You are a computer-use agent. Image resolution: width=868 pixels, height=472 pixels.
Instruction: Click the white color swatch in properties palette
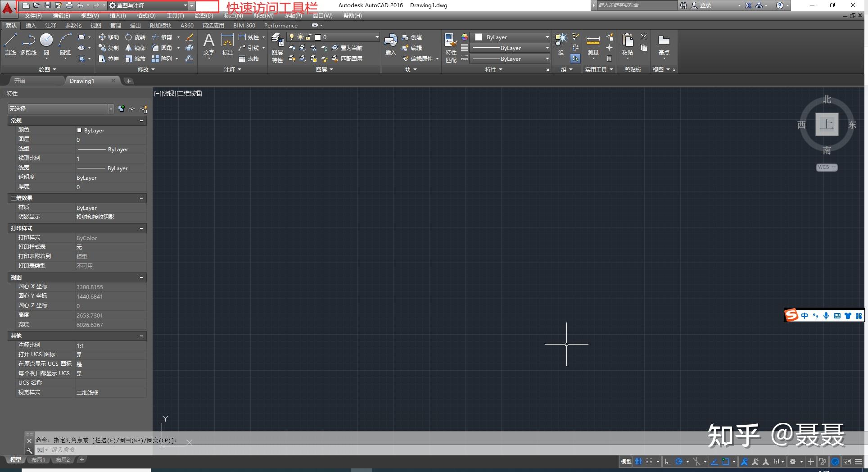point(79,130)
